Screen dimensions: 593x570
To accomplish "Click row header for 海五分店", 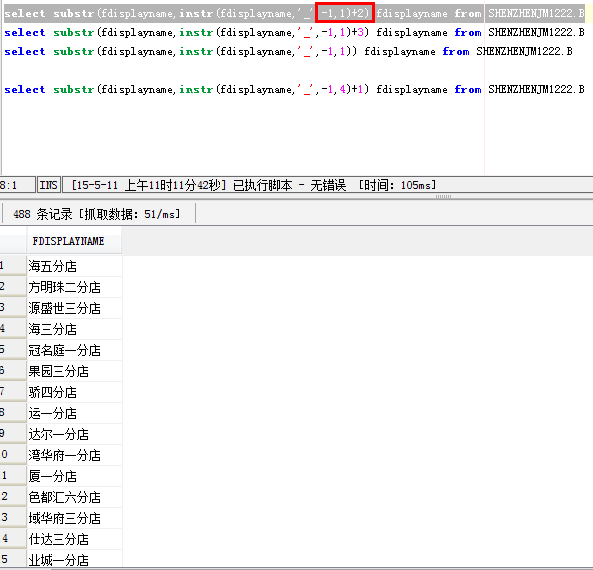I will (13, 266).
